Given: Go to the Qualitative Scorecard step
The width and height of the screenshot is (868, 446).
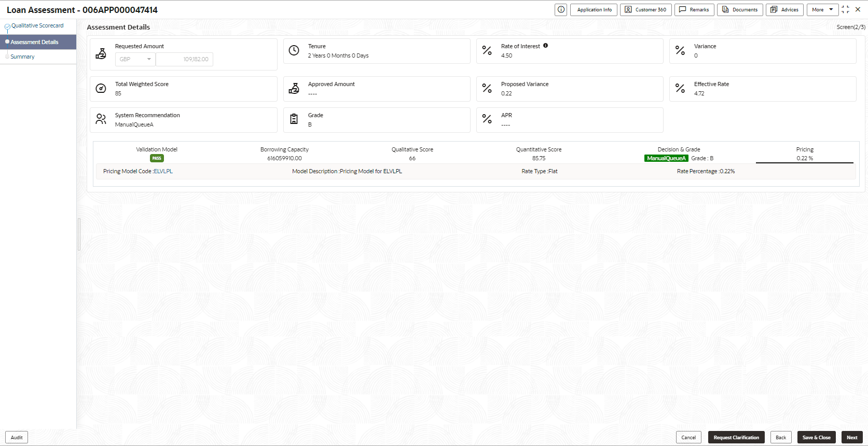Looking at the screenshot, I should pos(37,26).
